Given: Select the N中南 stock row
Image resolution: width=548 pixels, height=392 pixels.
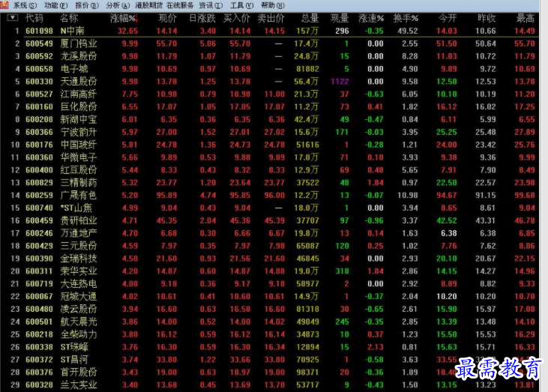Looking at the screenshot, I should 269,31.
